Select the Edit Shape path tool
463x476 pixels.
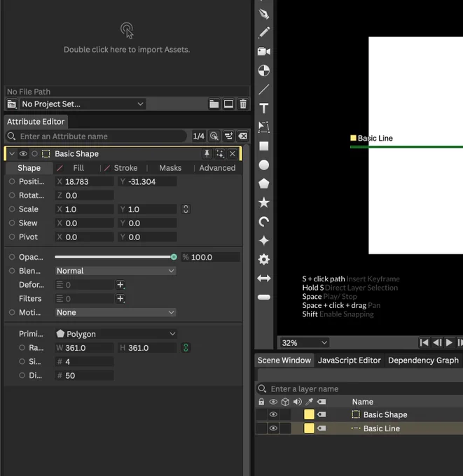[263, 127]
